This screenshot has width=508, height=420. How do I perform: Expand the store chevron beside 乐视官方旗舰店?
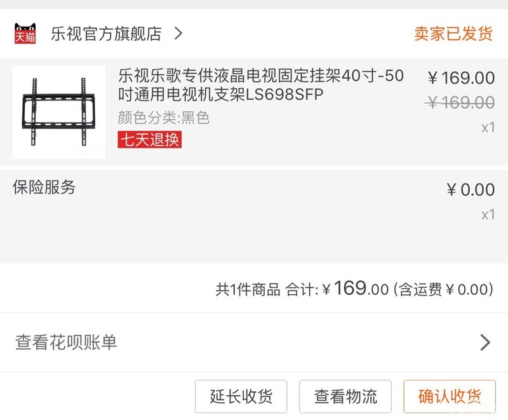[178, 34]
